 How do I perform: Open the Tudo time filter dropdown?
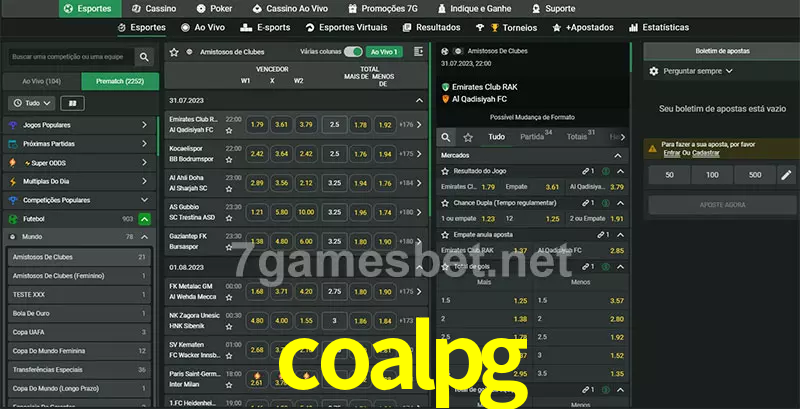(x=32, y=104)
